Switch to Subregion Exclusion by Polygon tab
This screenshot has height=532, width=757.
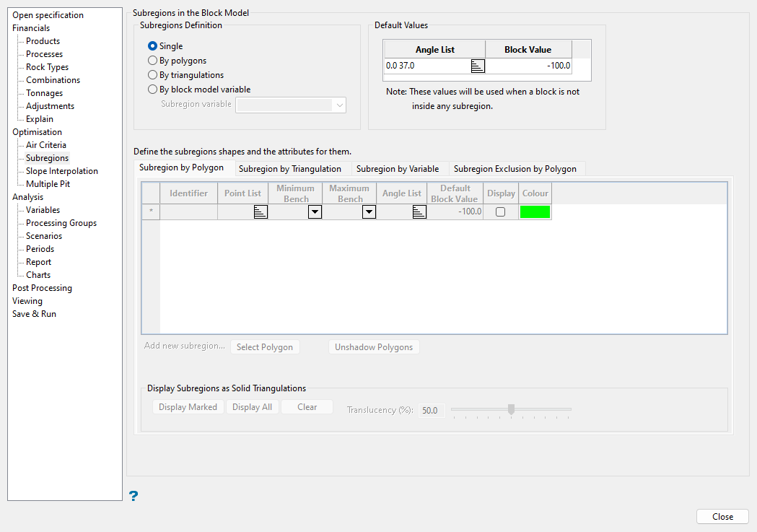[x=515, y=169]
